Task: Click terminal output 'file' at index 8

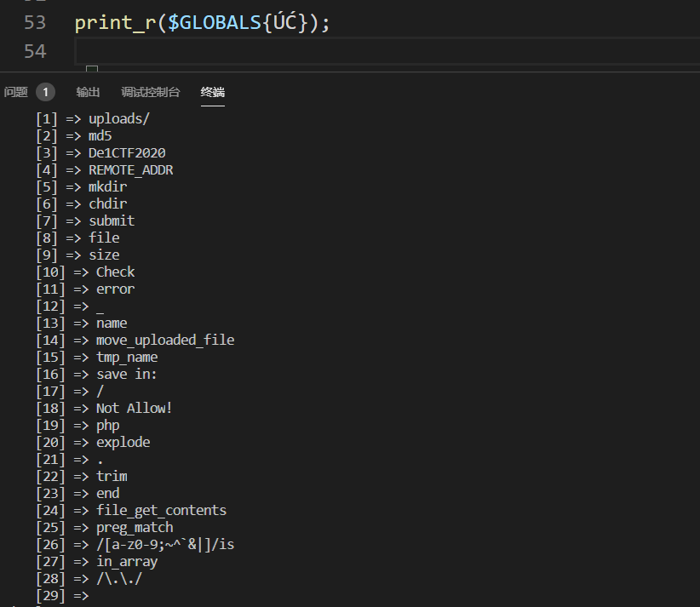Action: pos(104,238)
